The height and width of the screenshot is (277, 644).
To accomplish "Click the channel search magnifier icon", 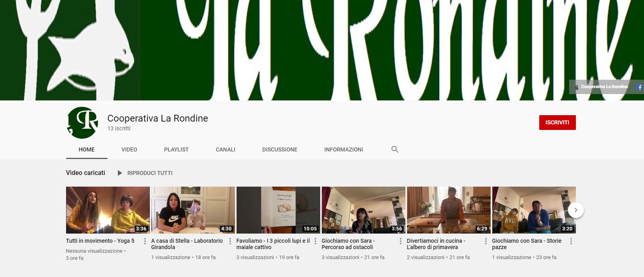I will (395, 149).
